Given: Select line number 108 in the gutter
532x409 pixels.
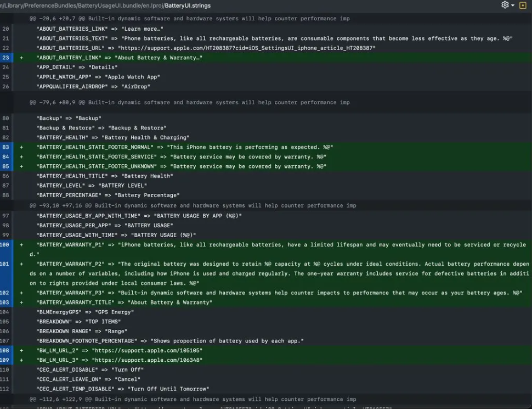Looking at the screenshot, I should (5, 350).
